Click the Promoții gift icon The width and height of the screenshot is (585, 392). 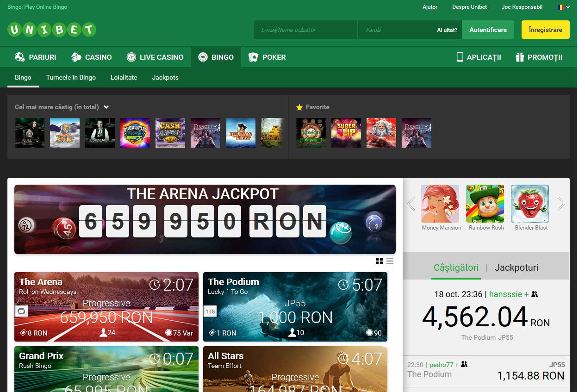(520, 57)
